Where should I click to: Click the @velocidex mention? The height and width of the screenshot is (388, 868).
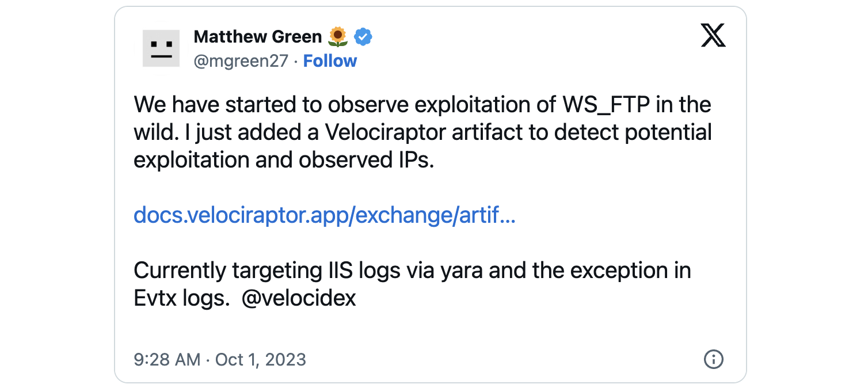(299, 298)
